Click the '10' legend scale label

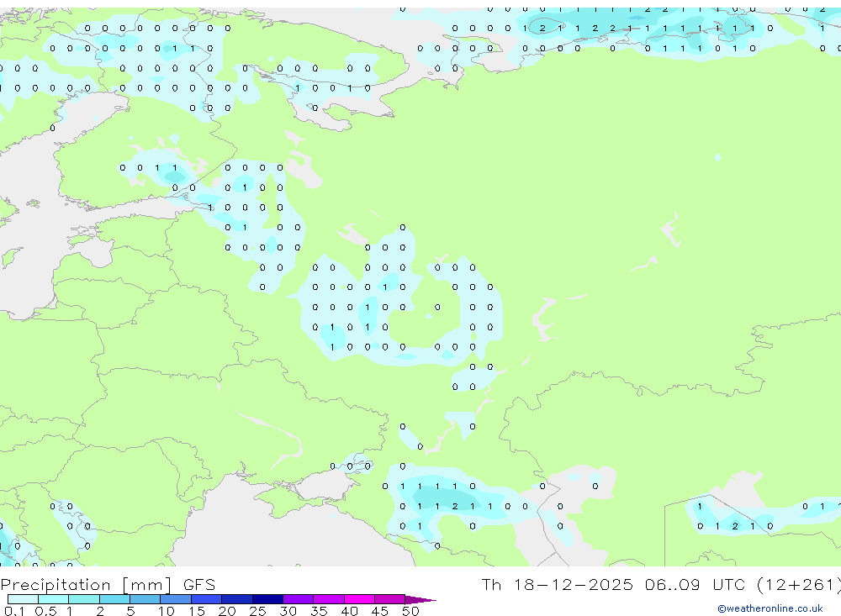pyautogui.click(x=166, y=611)
